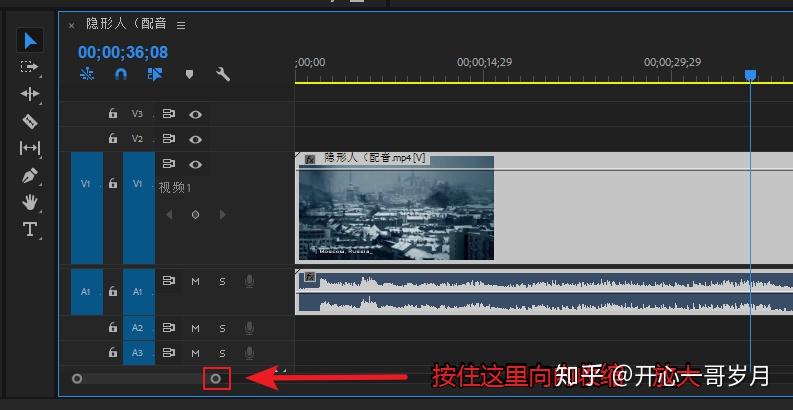Enable voice-over record on A2
793x410 pixels.
[x=249, y=328]
